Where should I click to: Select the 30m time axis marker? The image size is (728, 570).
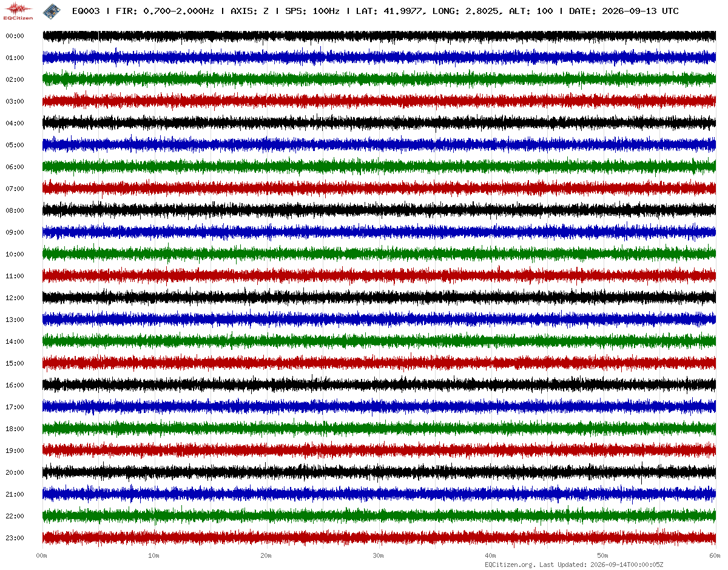pos(379,555)
